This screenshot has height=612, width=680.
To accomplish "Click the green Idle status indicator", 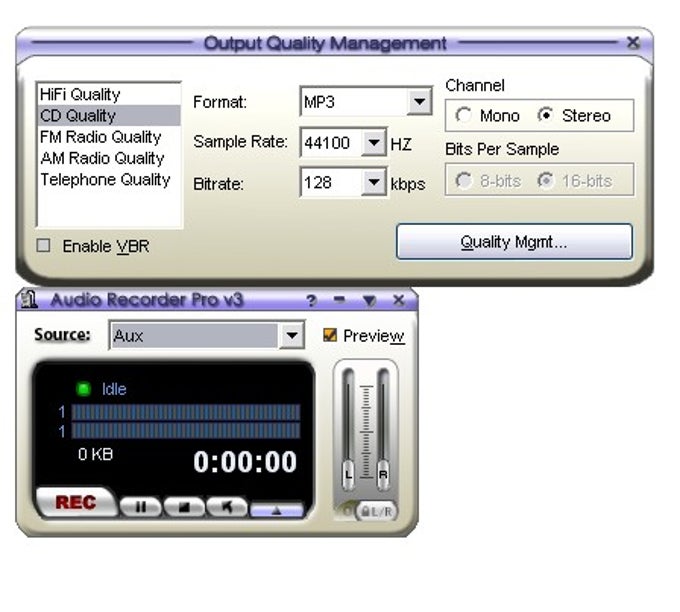I will pos(83,389).
